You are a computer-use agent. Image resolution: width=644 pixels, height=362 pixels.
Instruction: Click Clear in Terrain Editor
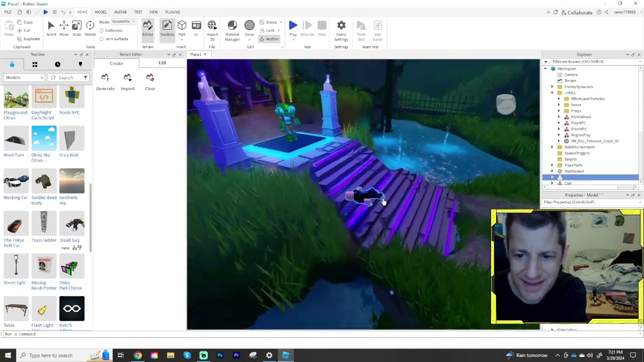(x=150, y=82)
